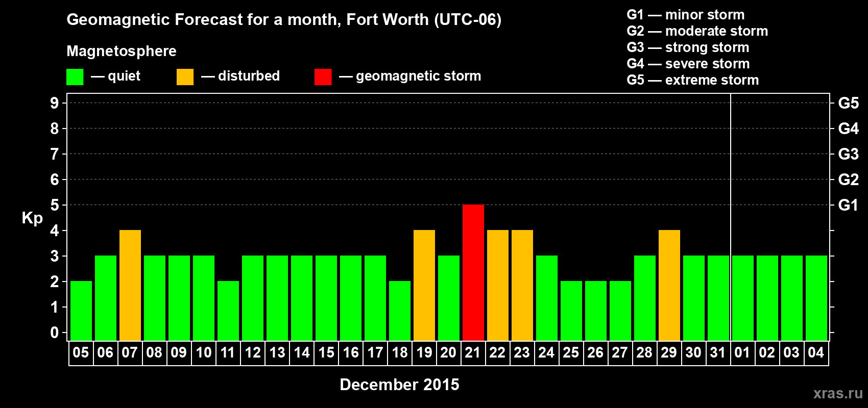Click date label 20 on the axis

pyautogui.click(x=448, y=352)
